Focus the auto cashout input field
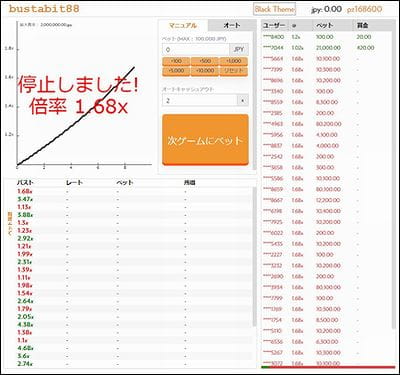The height and width of the screenshot is (375, 400). point(199,100)
